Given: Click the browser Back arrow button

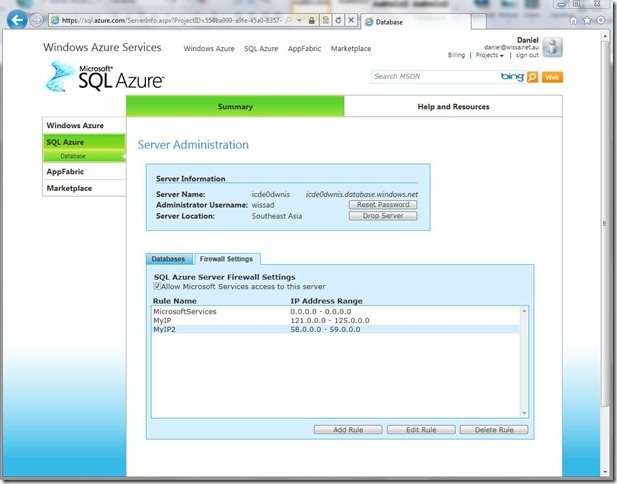Looking at the screenshot, I should [17, 20].
